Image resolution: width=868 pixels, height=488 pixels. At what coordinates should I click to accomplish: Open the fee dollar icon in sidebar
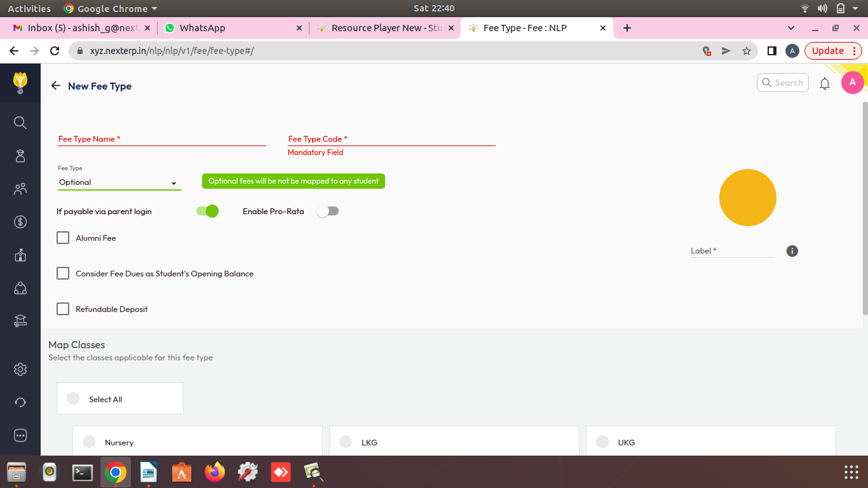pos(20,222)
